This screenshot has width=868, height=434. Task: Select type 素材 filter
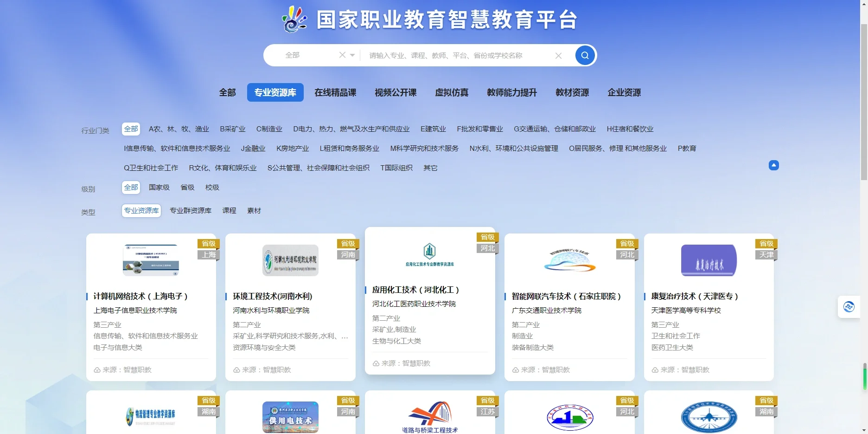pos(254,211)
